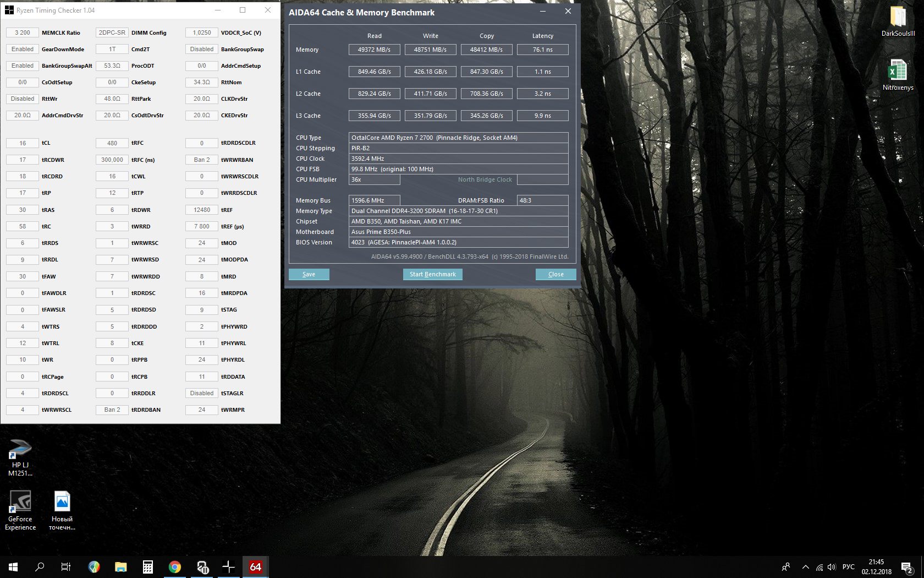
Task: Click the Memory Type DDR4-3200 SDRAM field
Action: coord(459,211)
